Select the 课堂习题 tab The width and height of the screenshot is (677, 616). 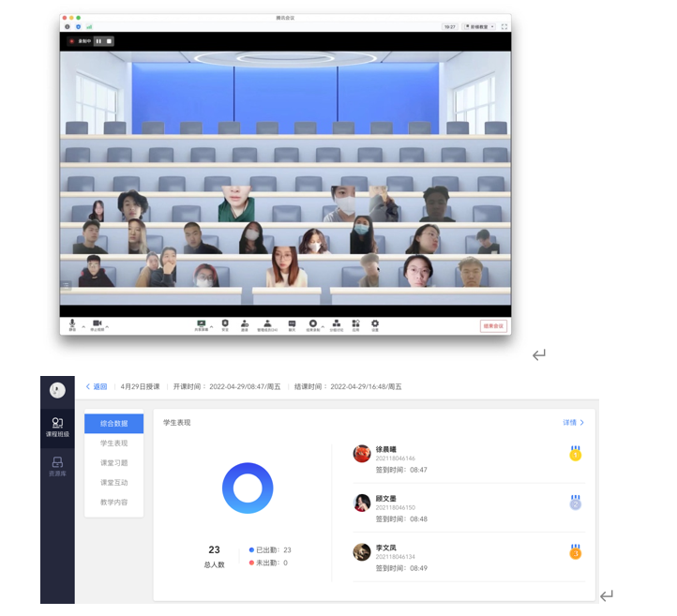tap(113, 462)
